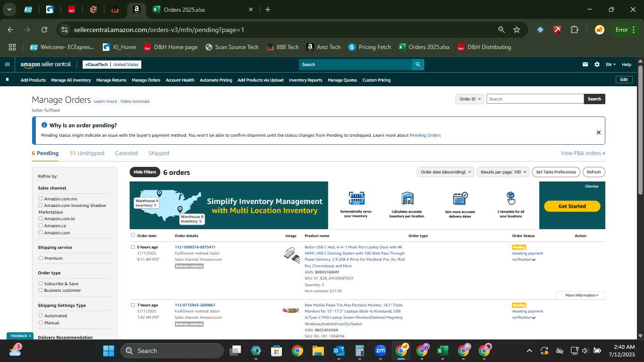Open the Seller Central hamburger menu
The image size is (644, 362).
coord(7,65)
